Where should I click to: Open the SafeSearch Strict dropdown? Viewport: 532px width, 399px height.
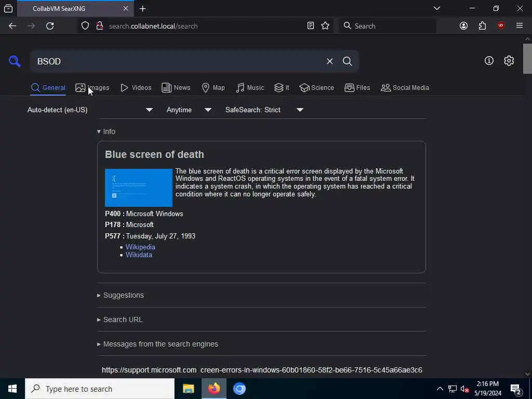tap(264, 110)
